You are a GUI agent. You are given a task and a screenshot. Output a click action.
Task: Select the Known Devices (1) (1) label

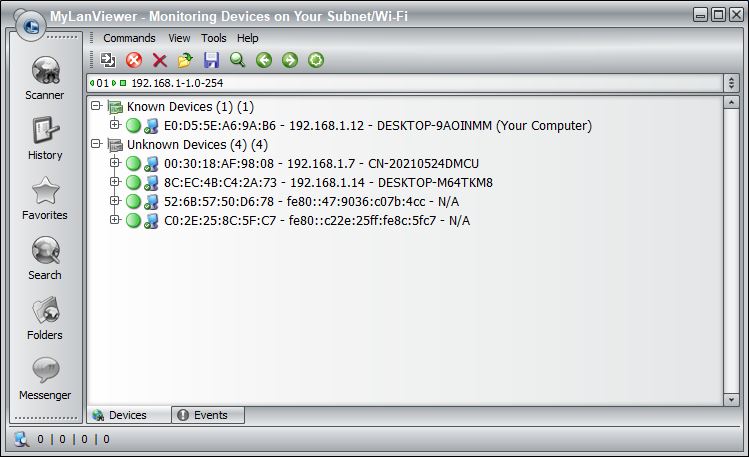click(190, 107)
